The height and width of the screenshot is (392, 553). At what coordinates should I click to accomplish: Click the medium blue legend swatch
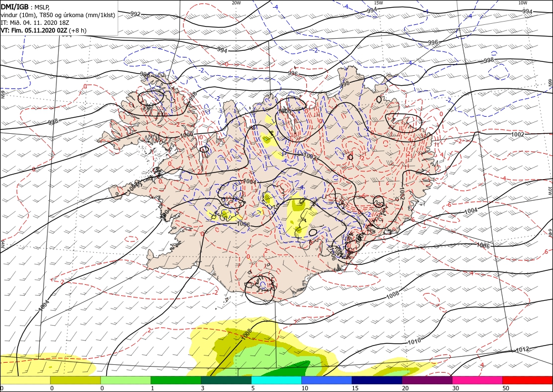click(327, 380)
